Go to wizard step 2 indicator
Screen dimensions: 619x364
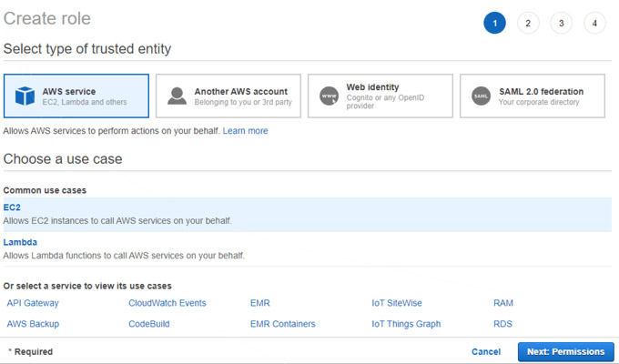(x=528, y=23)
